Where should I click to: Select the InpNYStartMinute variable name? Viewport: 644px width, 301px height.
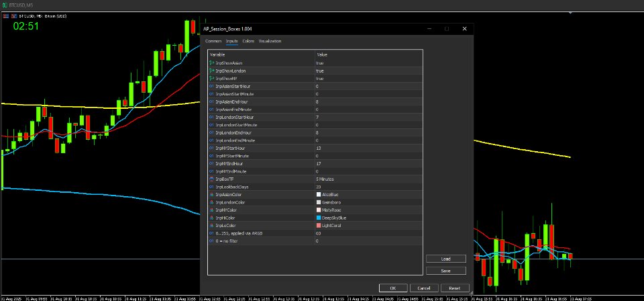232,157
